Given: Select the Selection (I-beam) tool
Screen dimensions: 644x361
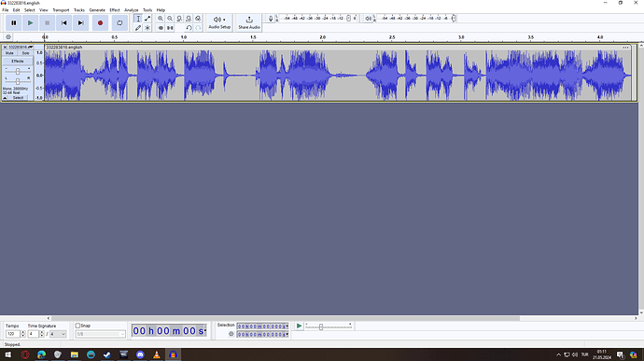Looking at the screenshot, I should click(x=138, y=19).
